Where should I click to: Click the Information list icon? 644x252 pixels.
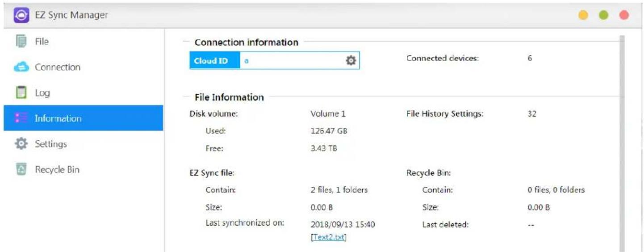[21, 118]
